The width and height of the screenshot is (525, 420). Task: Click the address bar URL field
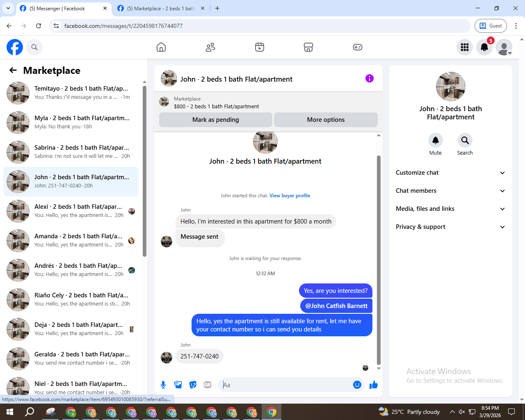pos(260,26)
